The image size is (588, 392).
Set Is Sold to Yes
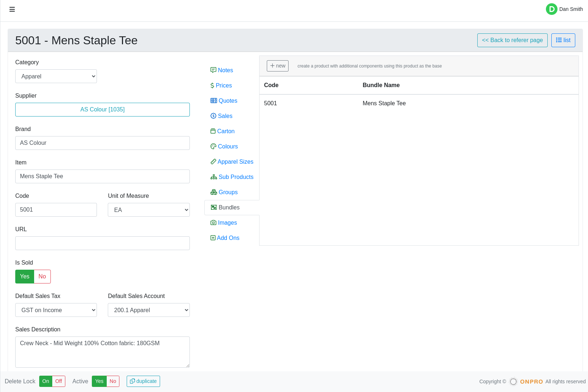click(x=25, y=277)
